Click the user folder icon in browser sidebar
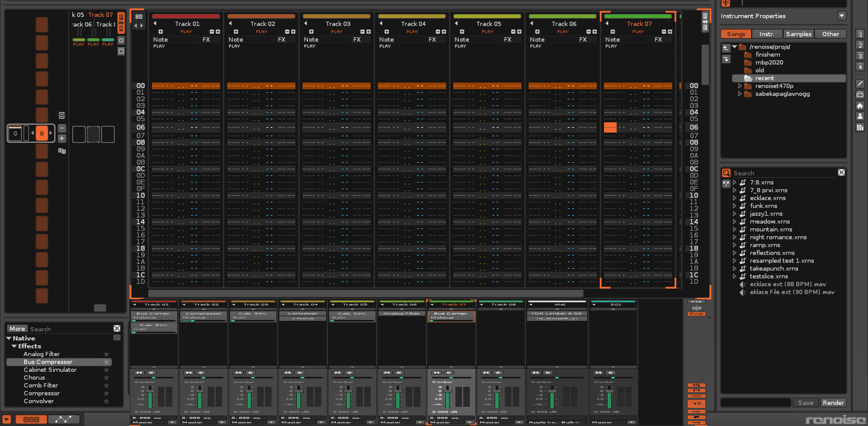The image size is (868, 426). 860,117
